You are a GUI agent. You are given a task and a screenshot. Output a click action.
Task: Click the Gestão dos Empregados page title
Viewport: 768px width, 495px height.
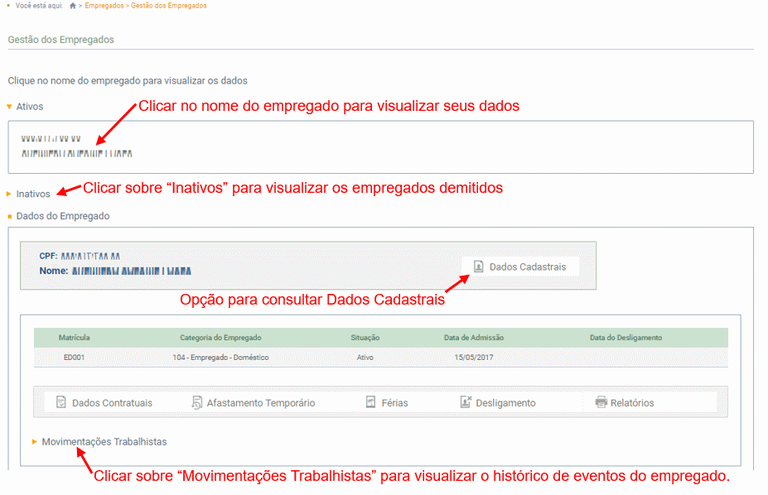click(61, 40)
